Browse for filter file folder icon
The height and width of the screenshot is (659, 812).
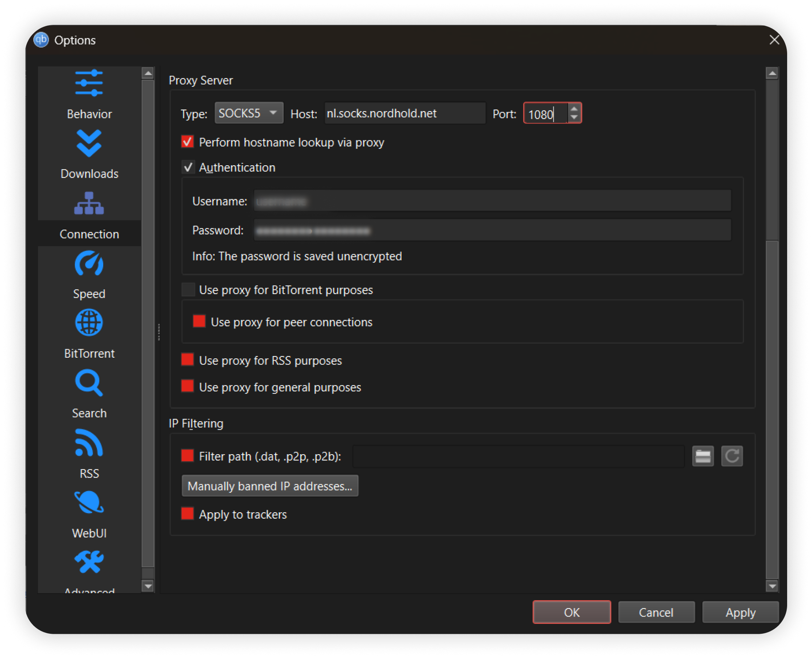[703, 456]
